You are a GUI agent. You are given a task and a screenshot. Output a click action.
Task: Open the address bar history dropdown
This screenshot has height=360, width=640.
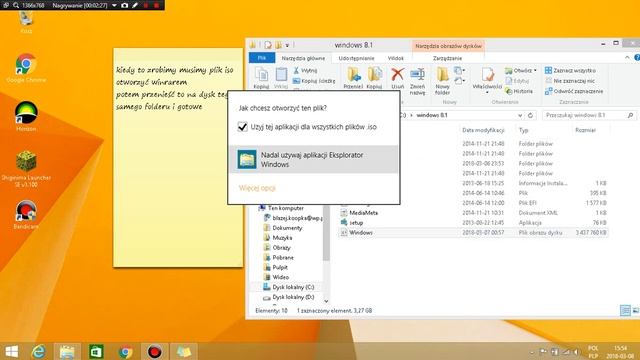coord(520,116)
